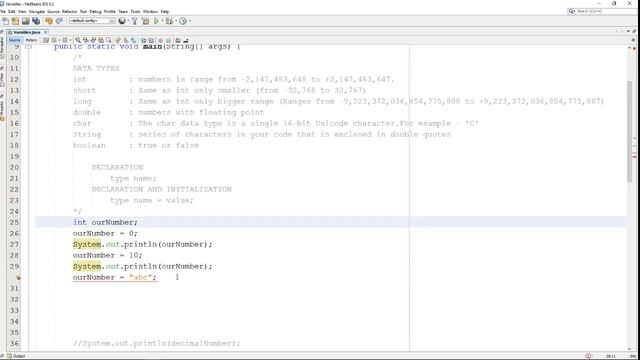640x360 pixels.
Task: Click Find Previous Occurrence icon
Action: point(85,40)
